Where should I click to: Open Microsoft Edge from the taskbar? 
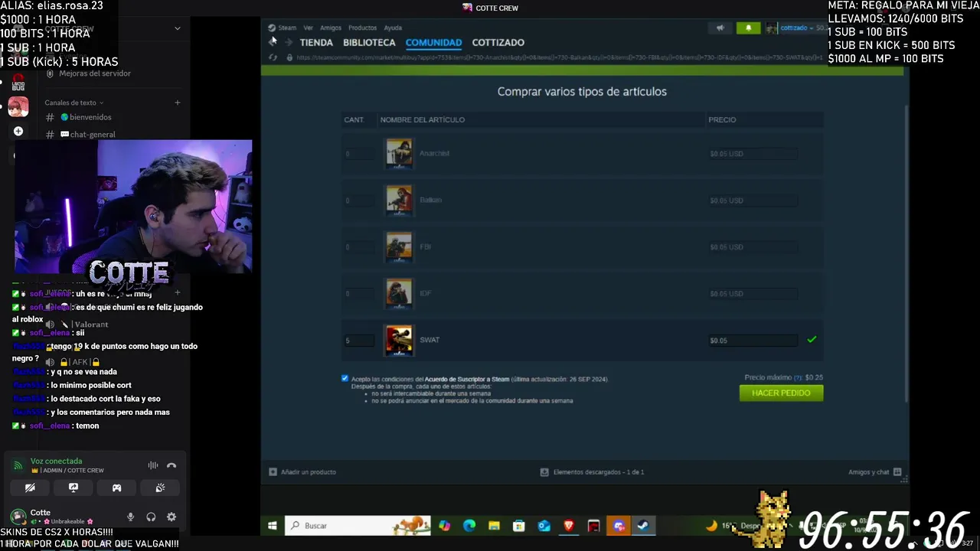point(469,526)
